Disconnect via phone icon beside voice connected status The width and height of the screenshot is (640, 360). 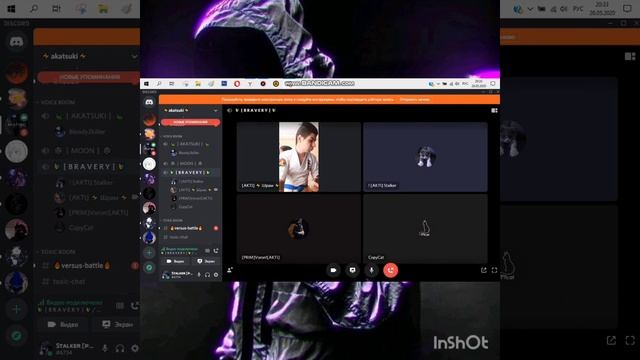[216, 251]
